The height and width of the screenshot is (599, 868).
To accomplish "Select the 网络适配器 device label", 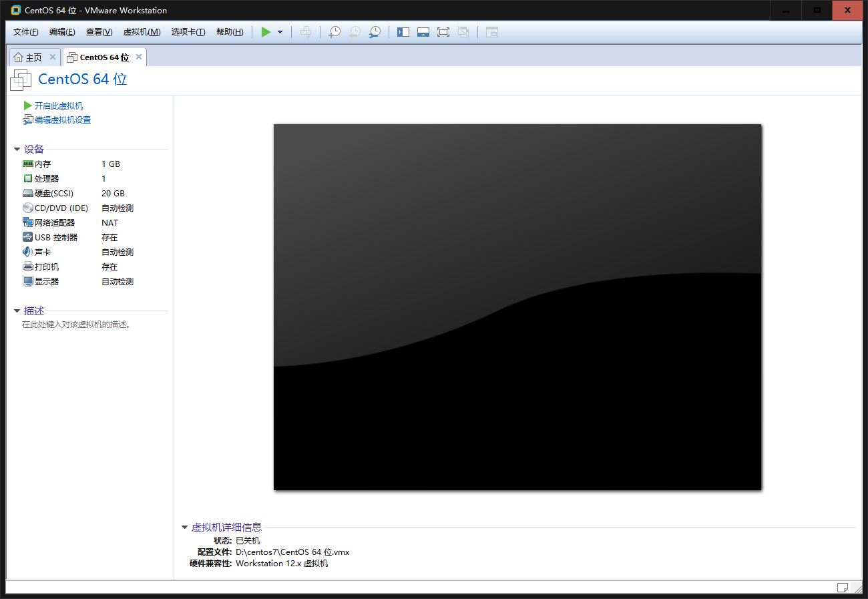I will 55,222.
